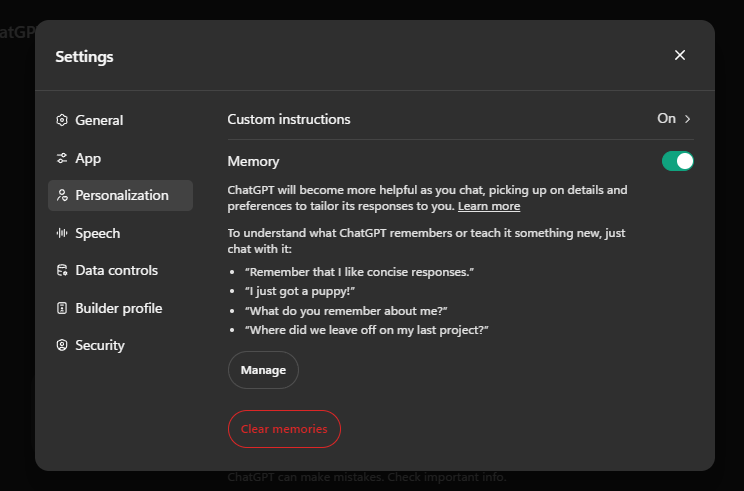Image resolution: width=744 pixels, height=491 pixels.
Task: Go to the Security text label
Action: pos(100,346)
